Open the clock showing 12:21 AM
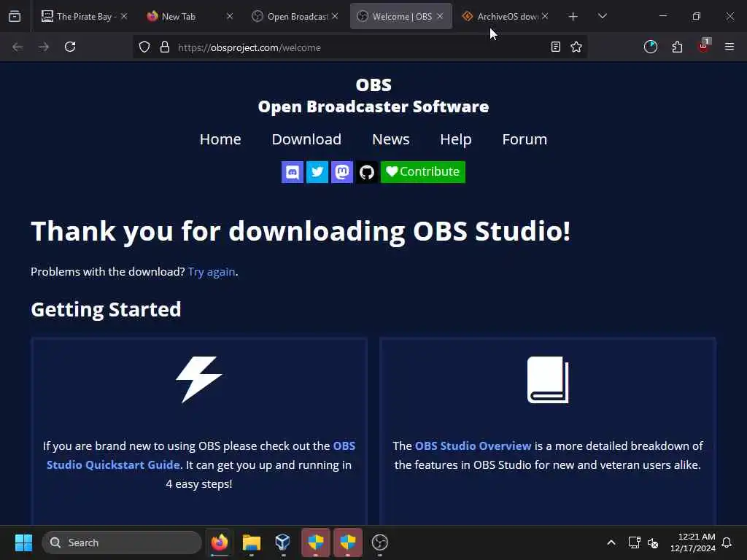Screen dimensions: 747x560 693,542
